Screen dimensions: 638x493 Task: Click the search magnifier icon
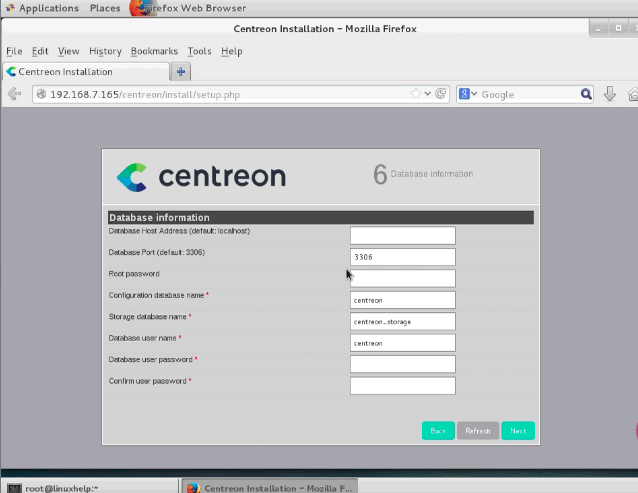(586, 94)
